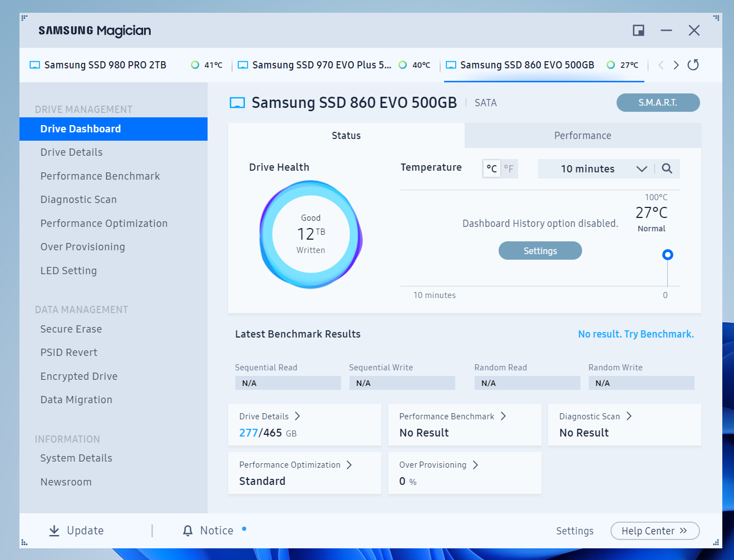734x560 pixels.
Task: Select the Samsung SSD 860 EVO 500GB tab
Action: click(x=544, y=65)
